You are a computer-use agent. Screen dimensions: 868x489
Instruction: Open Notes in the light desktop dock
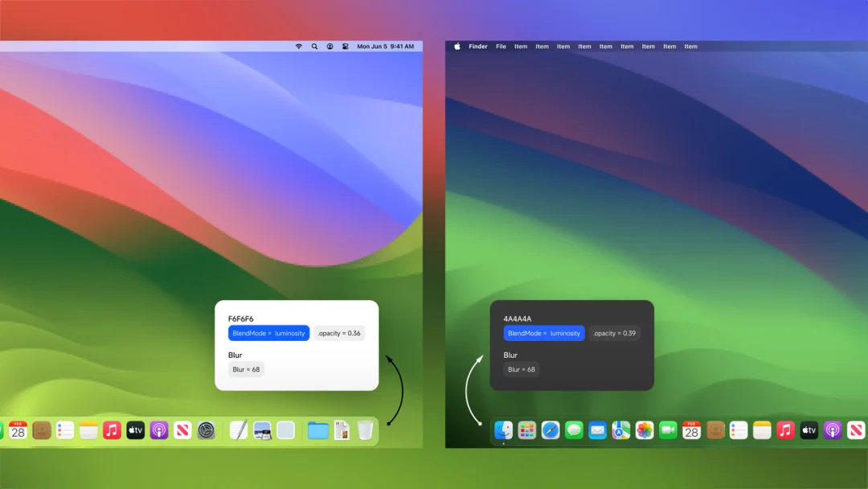click(88, 430)
